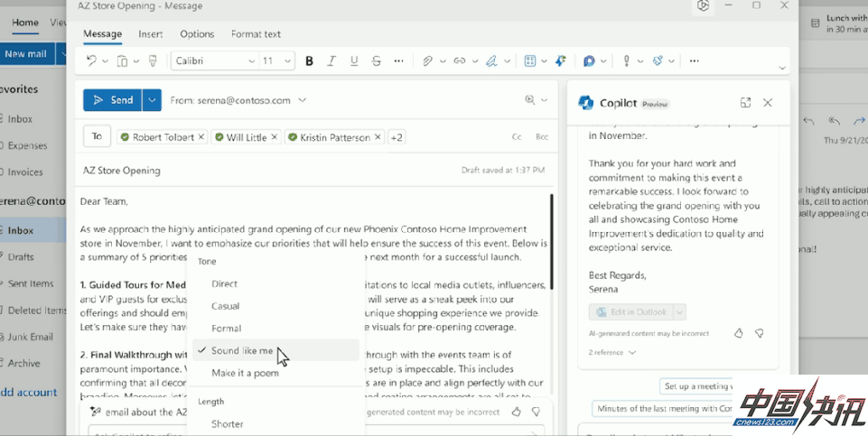Expand the ribbon with the chevron

pyautogui.click(x=782, y=68)
